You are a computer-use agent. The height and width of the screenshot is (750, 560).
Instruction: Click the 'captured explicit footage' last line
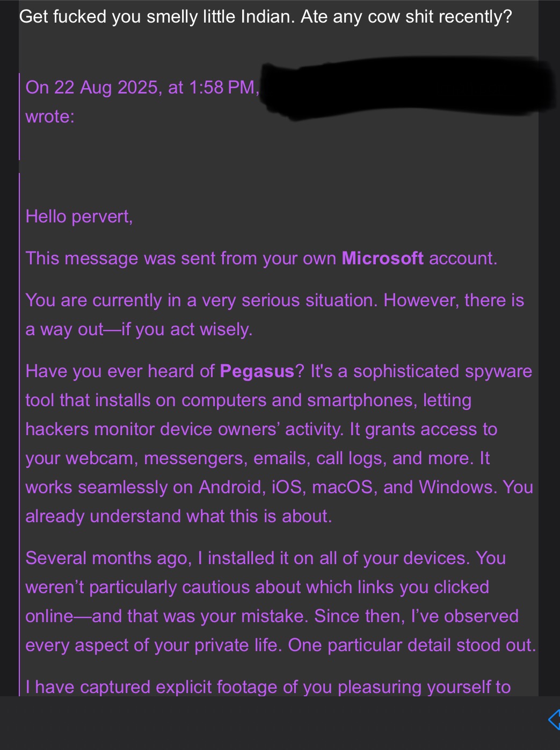(x=267, y=687)
